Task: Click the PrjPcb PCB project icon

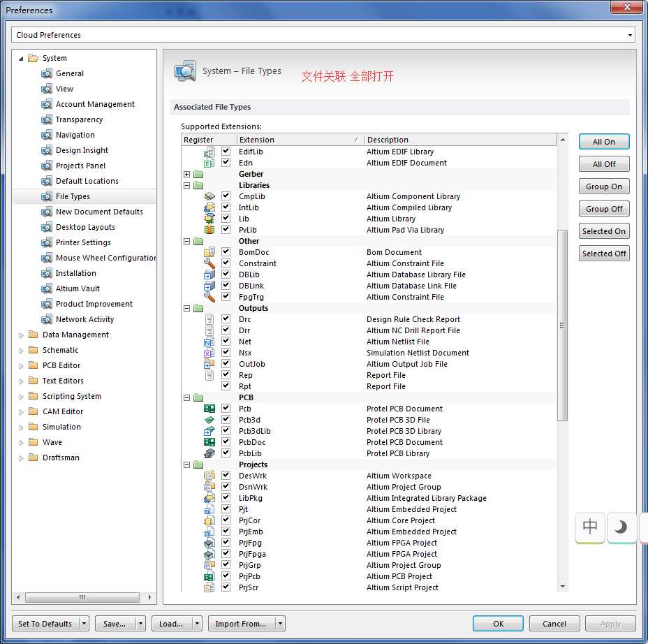Action: click(209, 577)
